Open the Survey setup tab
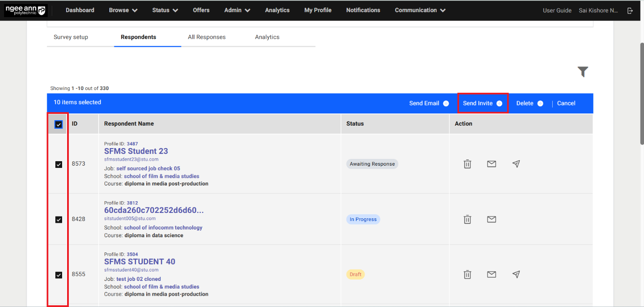This screenshot has width=644, height=307. pyautogui.click(x=71, y=37)
